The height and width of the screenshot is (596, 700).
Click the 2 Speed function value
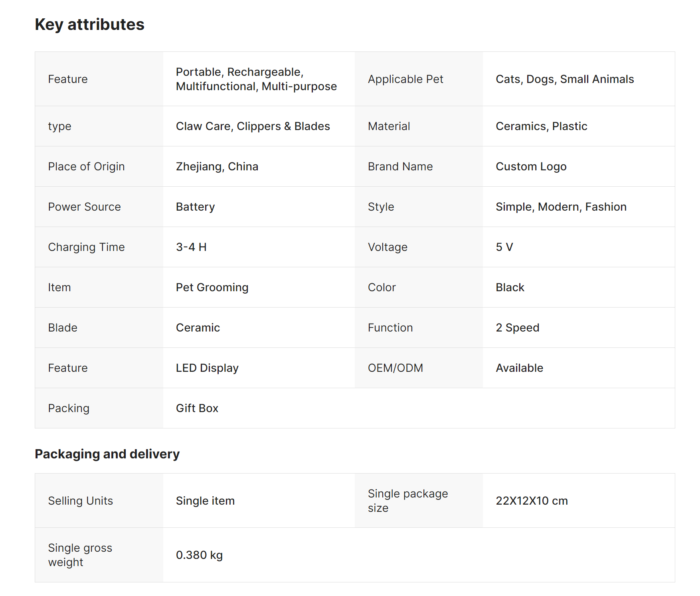517,328
